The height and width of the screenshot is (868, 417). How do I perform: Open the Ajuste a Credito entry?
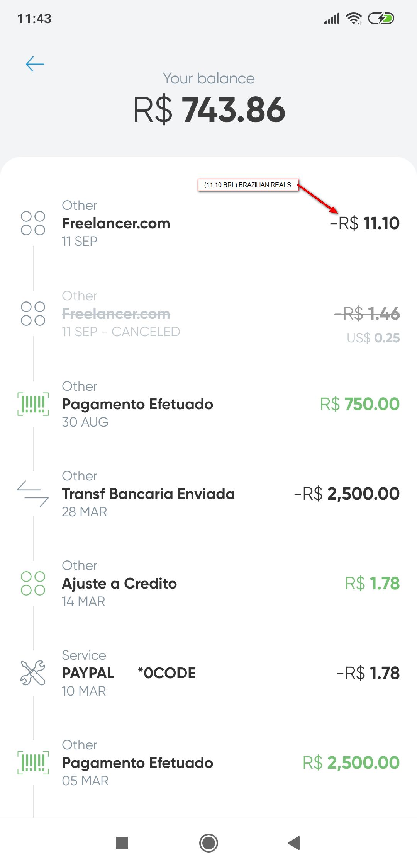(119, 584)
